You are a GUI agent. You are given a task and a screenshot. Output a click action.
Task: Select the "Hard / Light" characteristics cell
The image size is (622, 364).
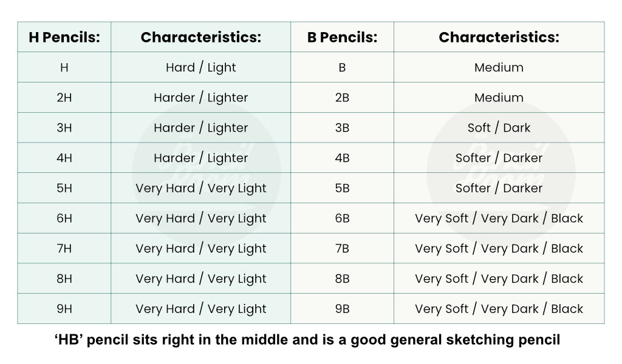click(200, 67)
